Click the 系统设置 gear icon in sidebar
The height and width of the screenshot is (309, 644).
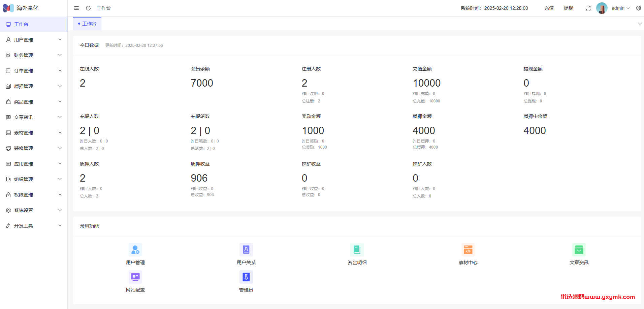point(8,210)
